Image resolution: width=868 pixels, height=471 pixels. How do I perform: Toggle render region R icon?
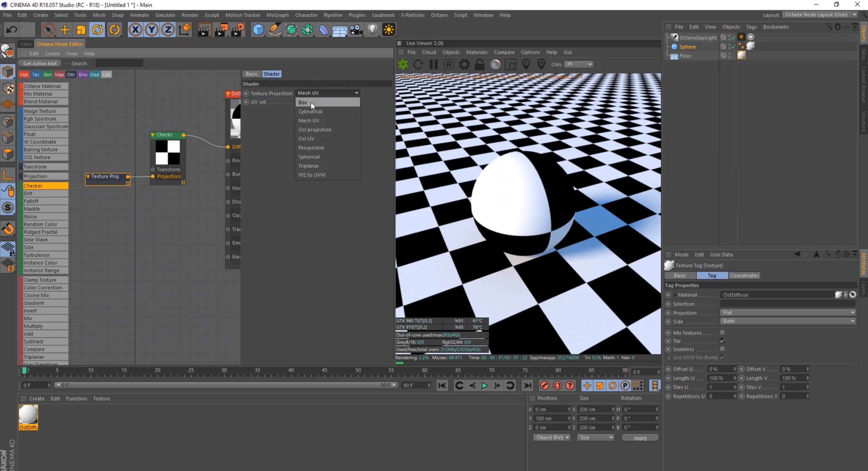pyautogui.click(x=449, y=65)
